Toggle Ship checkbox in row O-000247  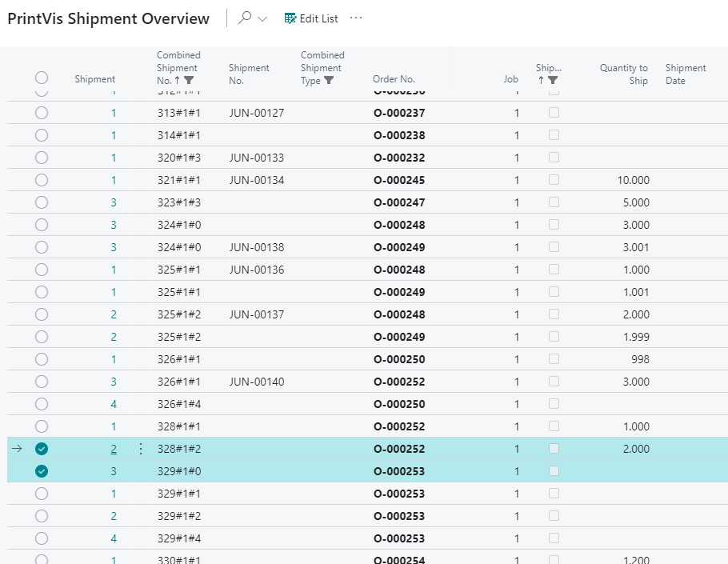554,202
